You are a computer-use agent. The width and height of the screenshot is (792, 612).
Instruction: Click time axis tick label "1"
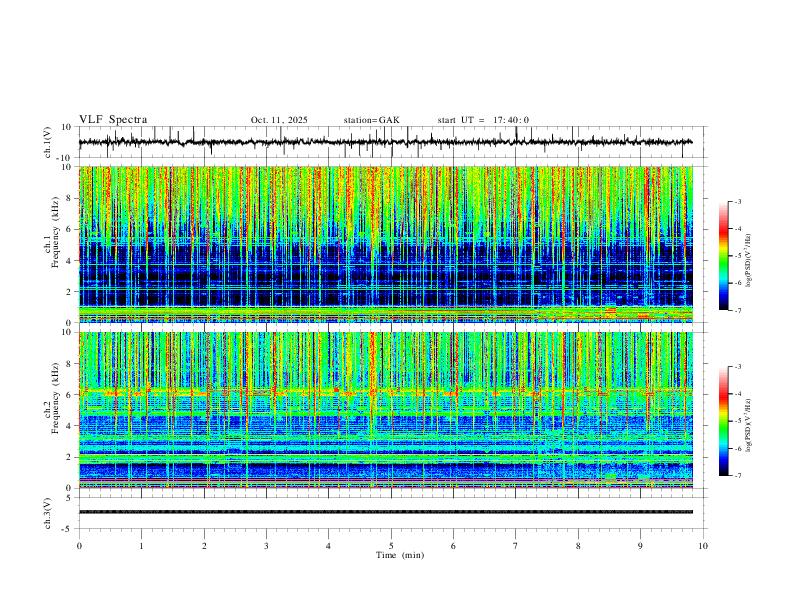coord(141,546)
